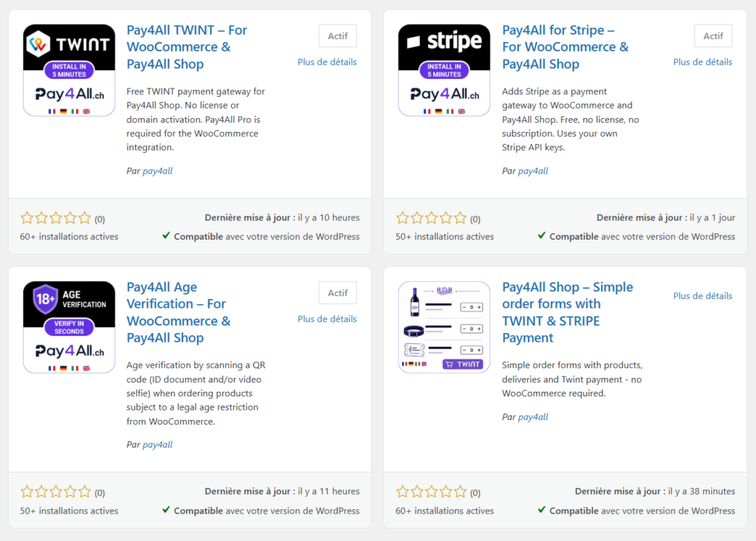Click the Pay4All TWINT plugin icon
This screenshot has width=756, height=541.
coord(69,70)
